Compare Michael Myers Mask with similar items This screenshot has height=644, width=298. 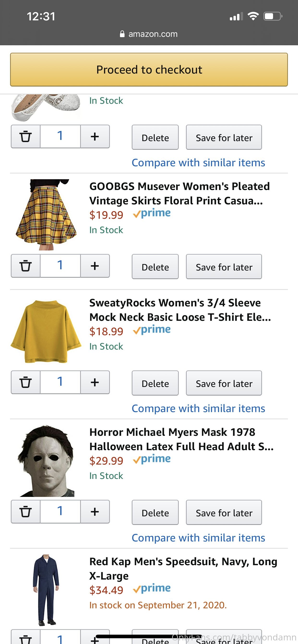coord(198,538)
